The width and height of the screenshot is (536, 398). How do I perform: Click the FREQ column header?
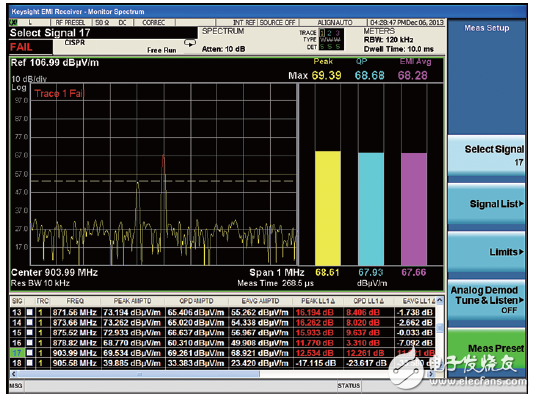click(x=75, y=301)
